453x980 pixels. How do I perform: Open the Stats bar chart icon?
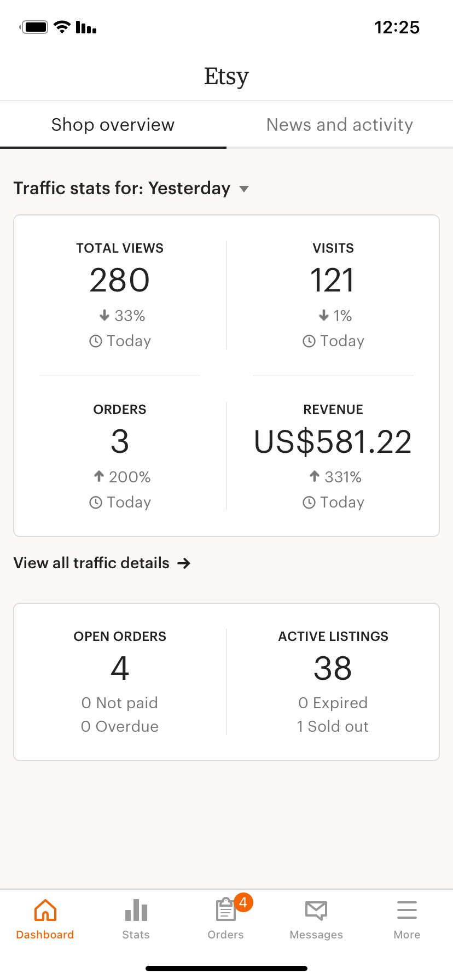pyautogui.click(x=136, y=911)
